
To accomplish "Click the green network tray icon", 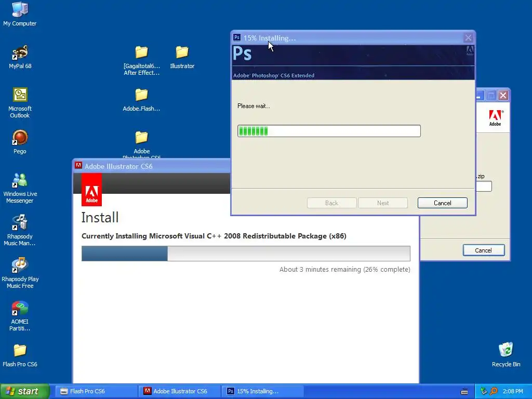I will click(x=484, y=391).
